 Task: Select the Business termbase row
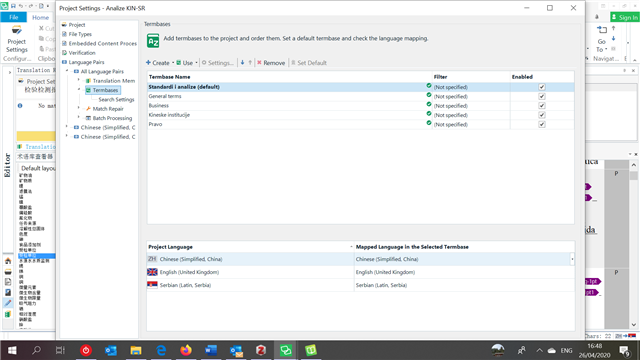click(x=360, y=106)
